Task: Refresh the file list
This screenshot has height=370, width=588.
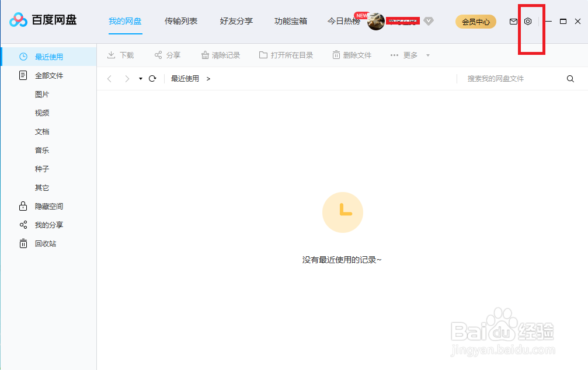Action: pos(152,78)
